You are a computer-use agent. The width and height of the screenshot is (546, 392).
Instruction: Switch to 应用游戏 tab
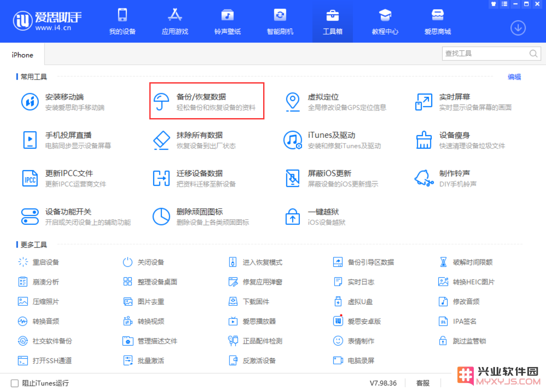(175, 21)
